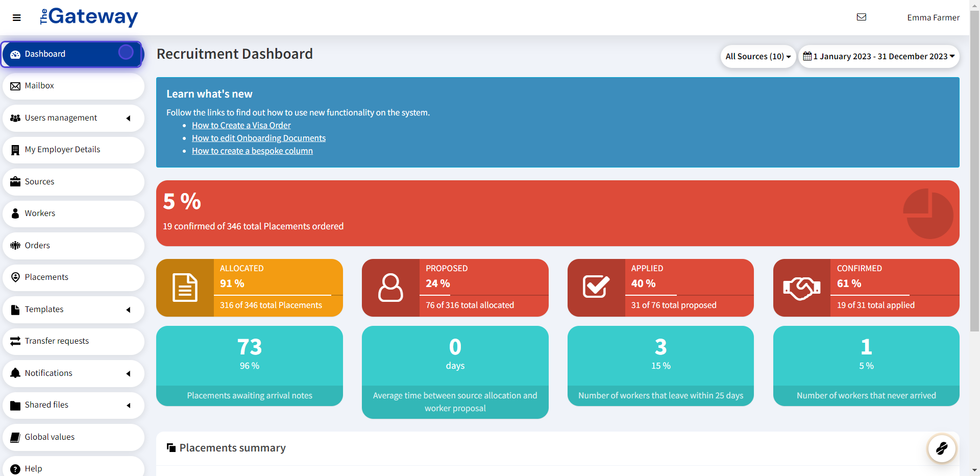The width and height of the screenshot is (980, 476).
Task: Click the Sources briefcase icon
Action: pos(15,182)
